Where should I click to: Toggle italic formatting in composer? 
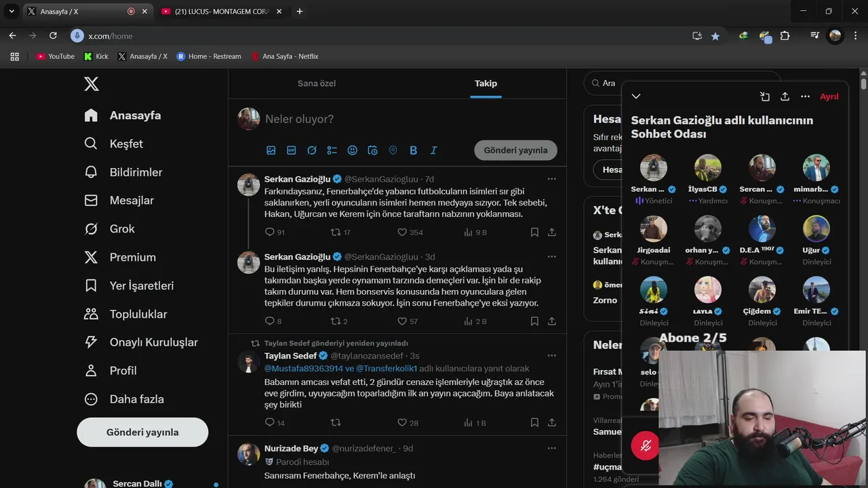pyautogui.click(x=433, y=150)
